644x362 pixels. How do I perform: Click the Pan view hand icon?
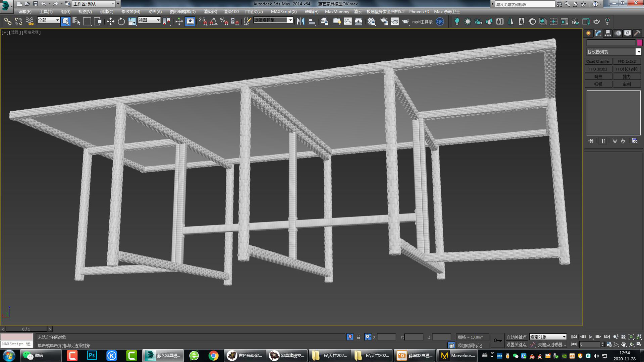pos(624,345)
